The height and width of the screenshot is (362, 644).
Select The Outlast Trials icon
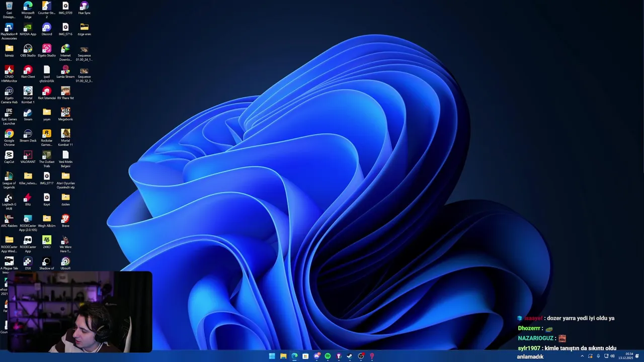point(46,159)
